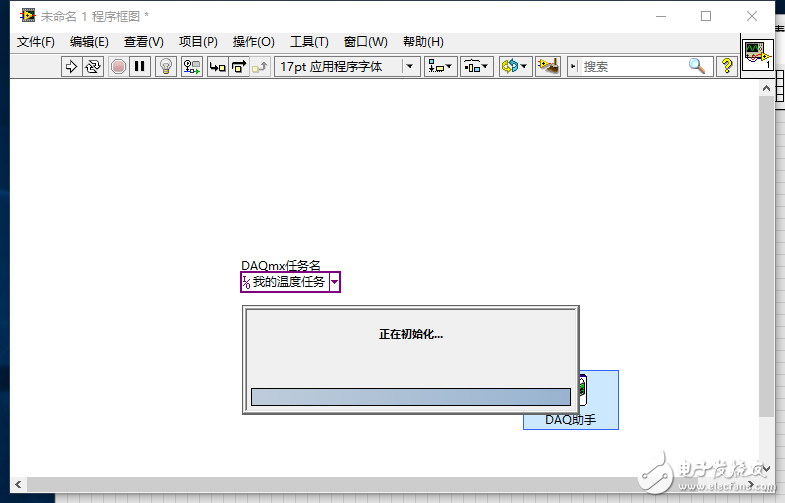This screenshot has height=503, width=785.
Task: Click the Clean Up Diagram broom icon
Action: (548, 67)
